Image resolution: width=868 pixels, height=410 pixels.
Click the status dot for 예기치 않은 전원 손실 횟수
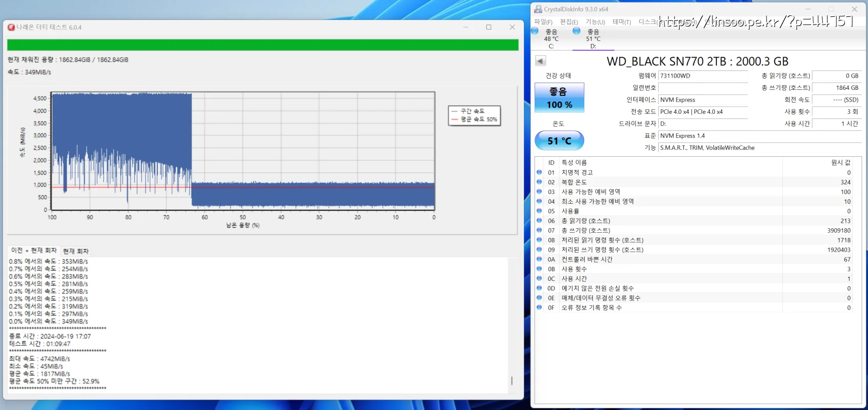click(539, 288)
